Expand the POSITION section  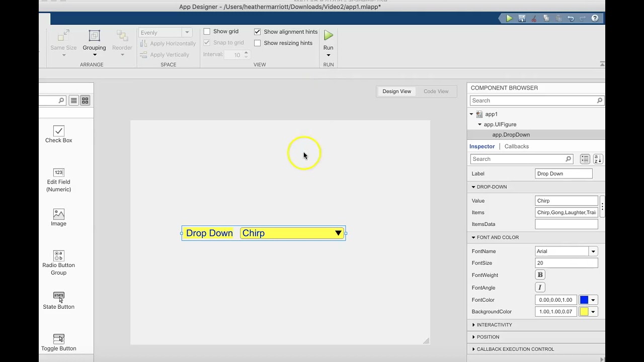(x=473, y=337)
